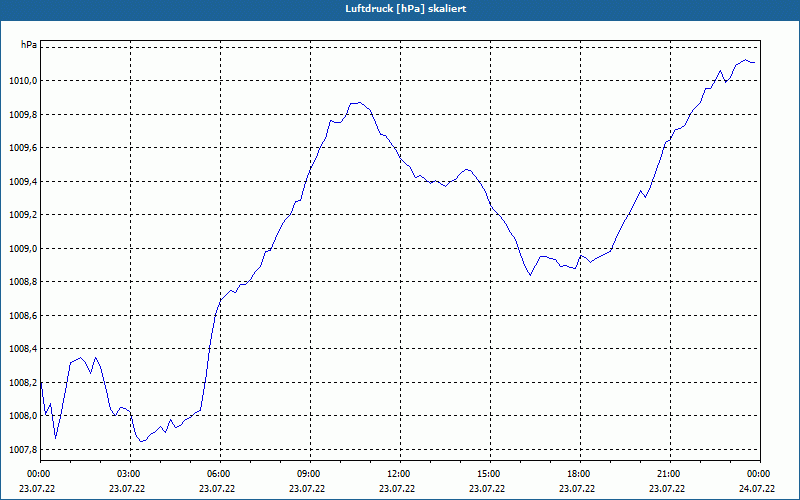Click the x-axis time label '21:00'

click(x=670, y=474)
